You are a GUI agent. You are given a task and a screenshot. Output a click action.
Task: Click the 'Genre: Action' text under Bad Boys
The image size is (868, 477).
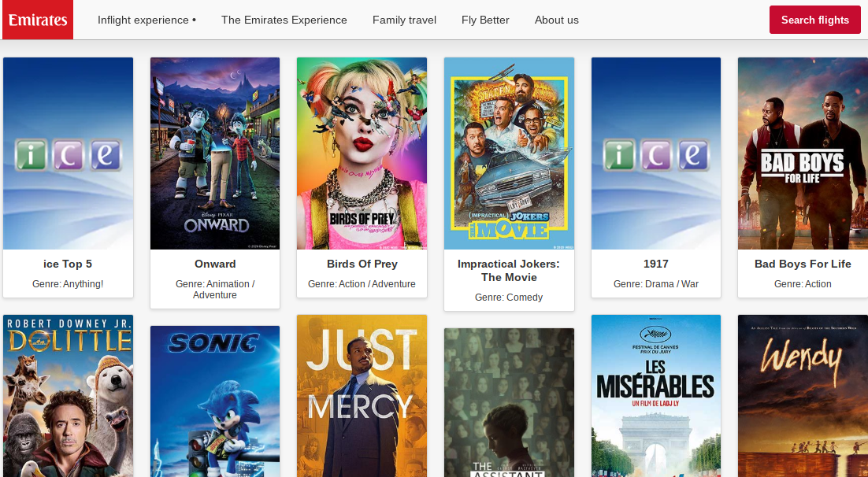tap(803, 284)
